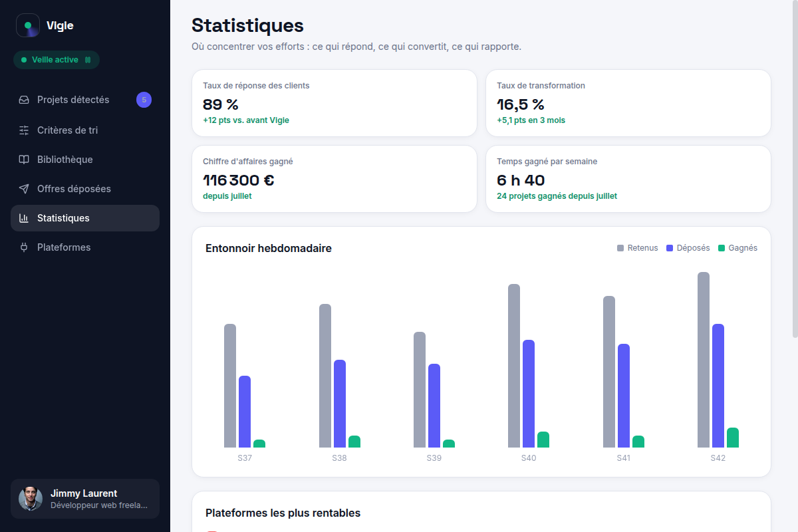798x532 pixels.
Task: Click the S41 Déposés blue bar
Action: [624, 396]
